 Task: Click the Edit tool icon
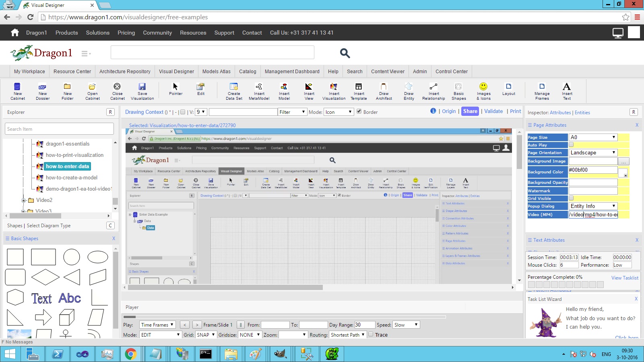(x=200, y=89)
